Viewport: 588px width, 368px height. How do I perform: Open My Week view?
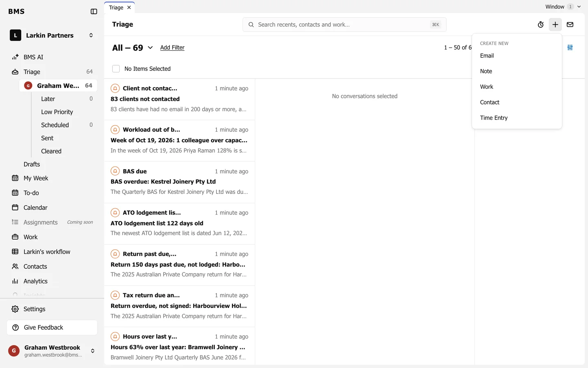[x=52, y=178]
